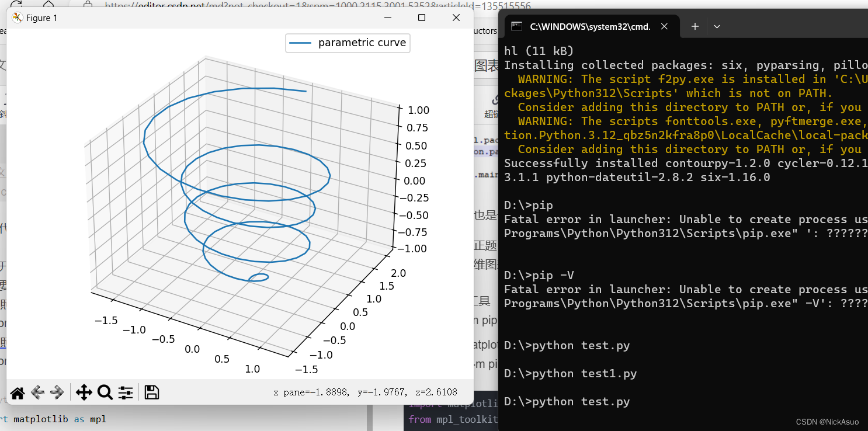
Task: Click the 'Successfully installed contourpy' line
Action: click(x=686, y=163)
